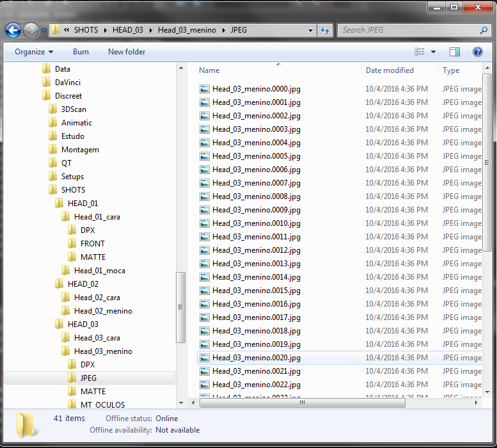The height and width of the screenshot is (448, 497).
Task: Toggle the preview pane icon
Action: pyautogui.click(x=455, y=52)
